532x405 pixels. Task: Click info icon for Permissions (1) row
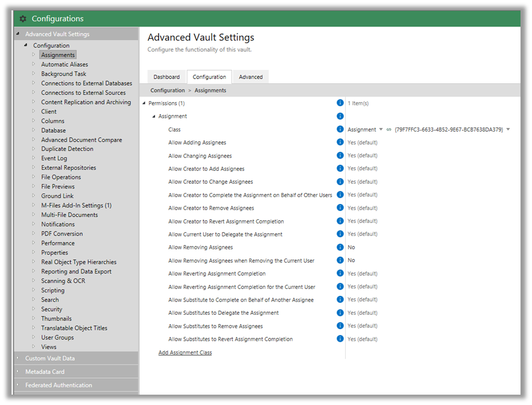coord(340,103)
